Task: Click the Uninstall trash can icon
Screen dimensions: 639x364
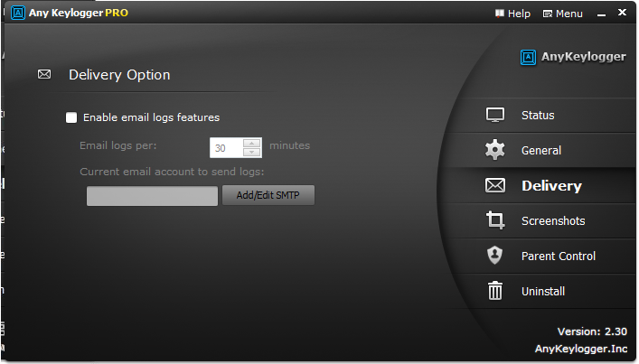Action: coord(495,291)
